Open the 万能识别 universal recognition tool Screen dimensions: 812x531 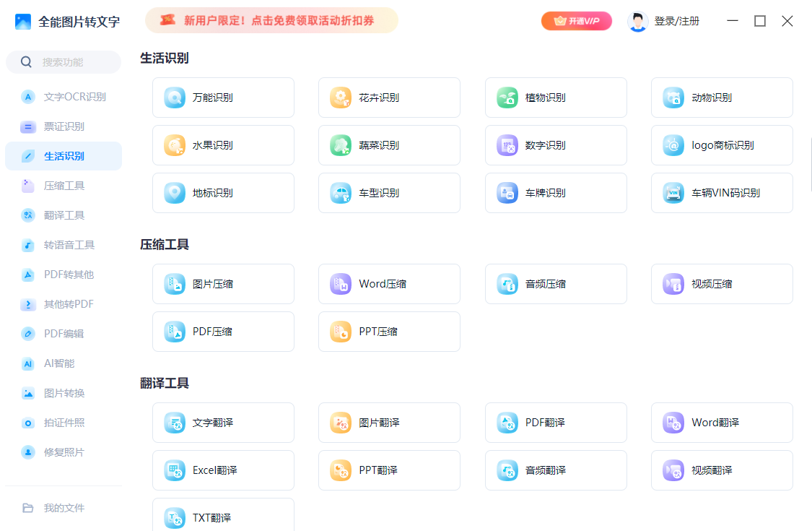222,98
